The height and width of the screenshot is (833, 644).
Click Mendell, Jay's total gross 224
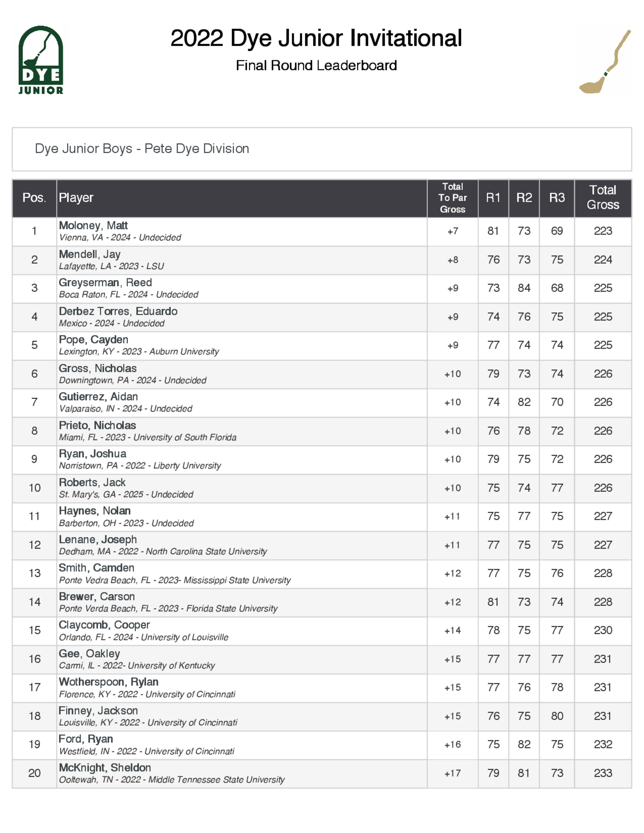tap(603, 260)
